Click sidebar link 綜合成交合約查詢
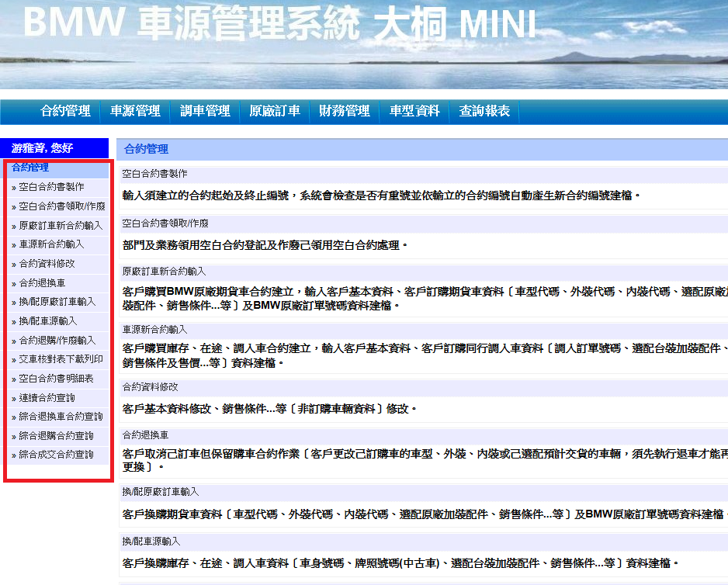 tap(56, 455)
